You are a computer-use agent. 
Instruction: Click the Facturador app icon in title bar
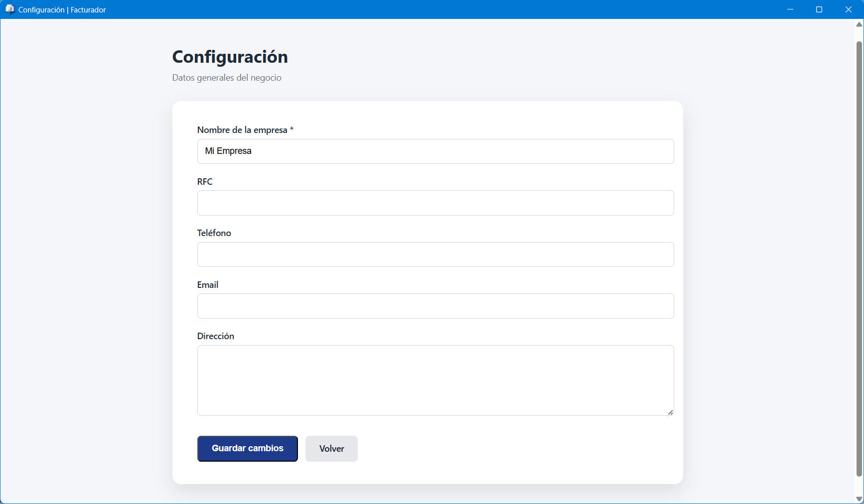[9, 9]
